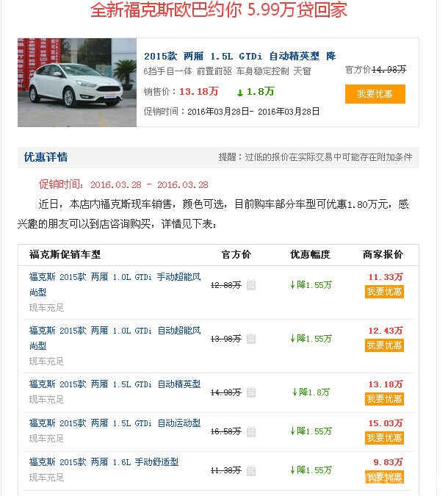Click the 优惠详情 section heading

pyautogui.click(x=46, y=157)
